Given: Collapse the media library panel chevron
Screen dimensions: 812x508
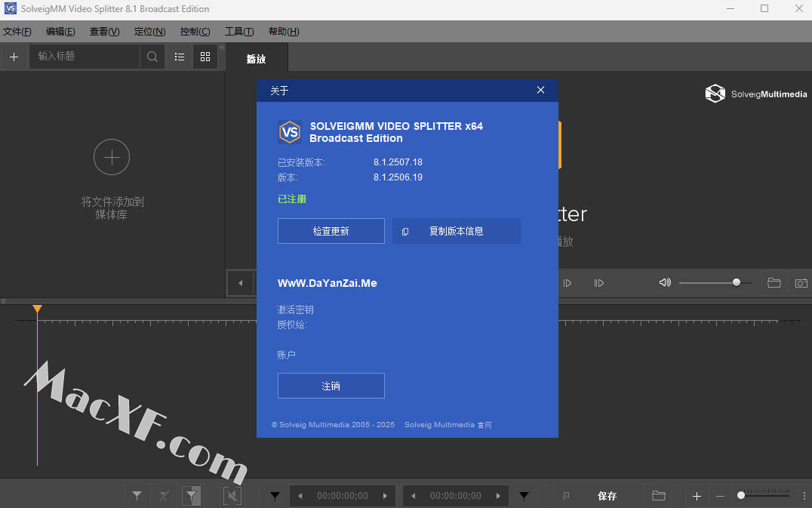Looking at the screenshot, I should tap(222, 47).
